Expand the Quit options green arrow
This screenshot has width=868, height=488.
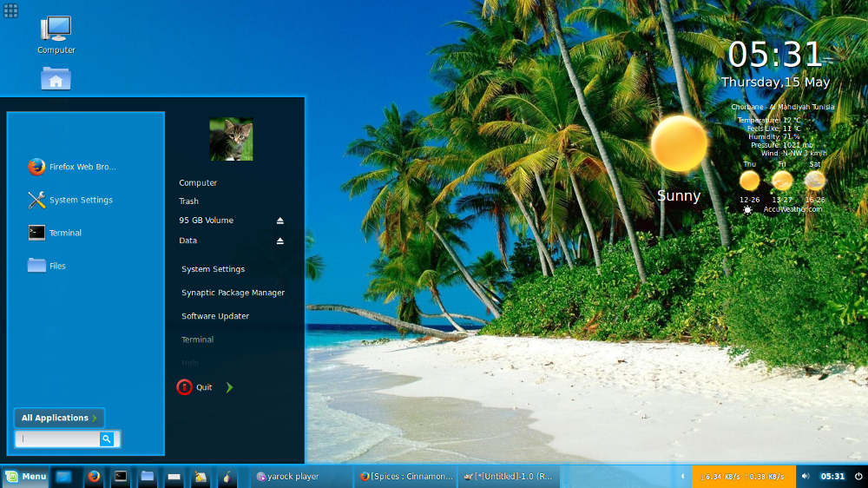pyautogui.click(x=229, y=387)
